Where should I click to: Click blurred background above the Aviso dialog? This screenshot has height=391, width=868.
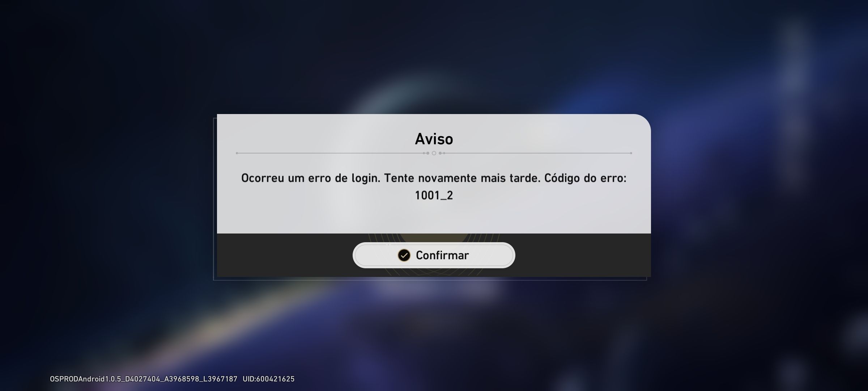[434, 54]
